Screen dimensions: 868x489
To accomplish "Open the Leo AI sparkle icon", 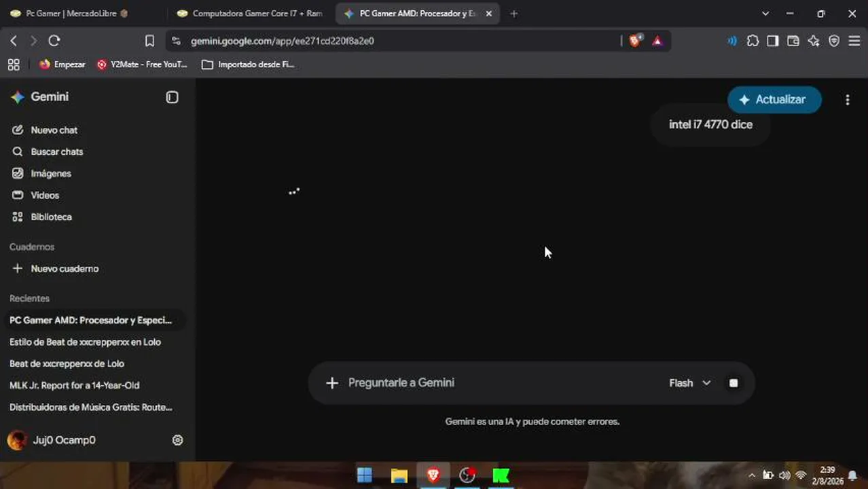I will pyautogui.click(x=814, y=41).
